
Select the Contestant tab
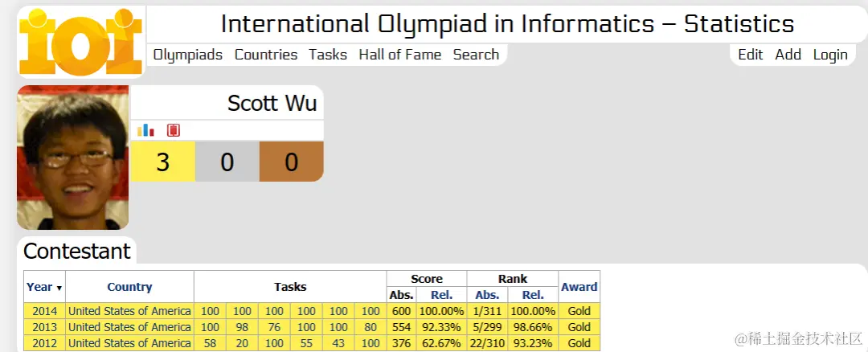click(77, 252)
